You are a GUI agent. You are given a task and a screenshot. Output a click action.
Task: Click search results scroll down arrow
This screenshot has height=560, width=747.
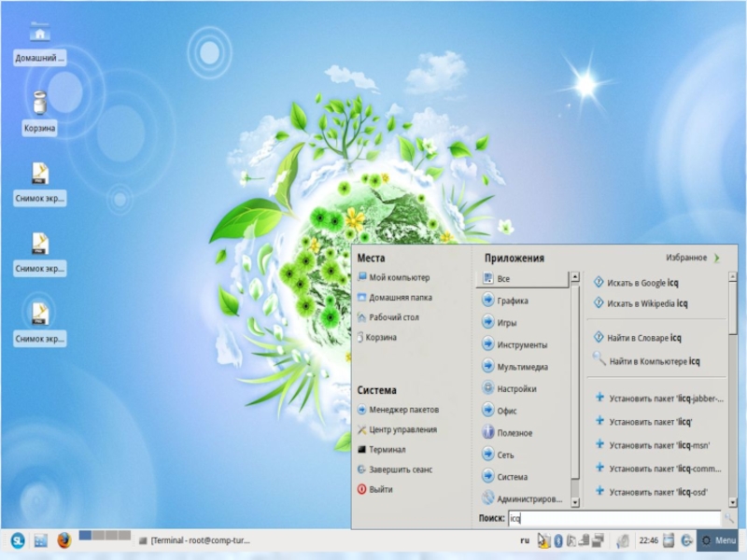pos(733,502)
